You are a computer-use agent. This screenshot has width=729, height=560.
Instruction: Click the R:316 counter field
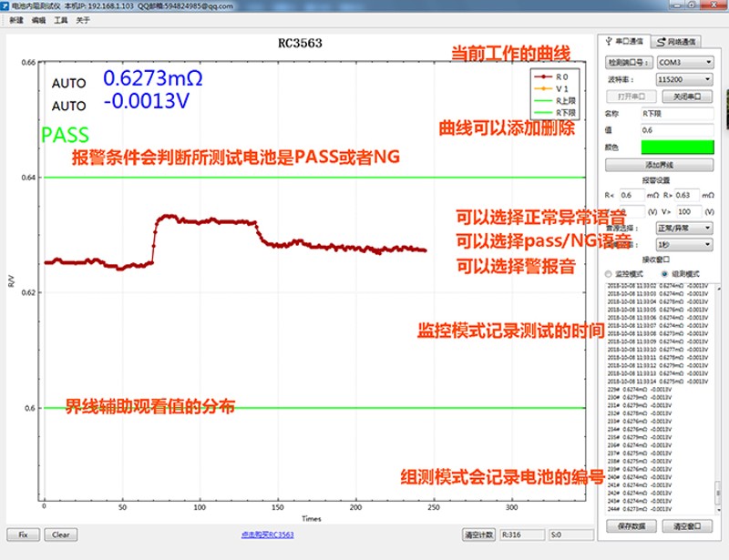click(x=522, y=535)
